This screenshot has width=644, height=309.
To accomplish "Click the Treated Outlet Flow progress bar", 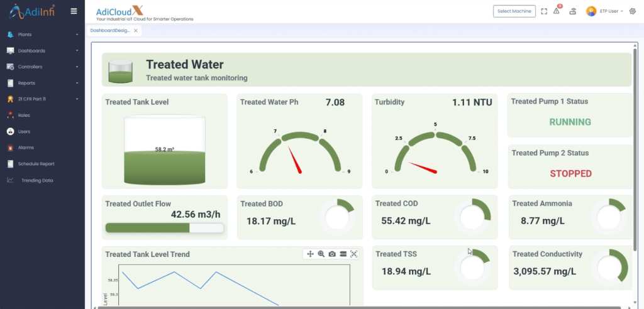I will pos(165,228).
